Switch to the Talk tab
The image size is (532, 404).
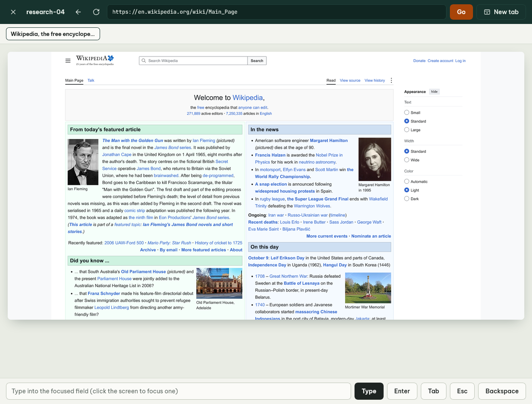click(x=91, y=80)
